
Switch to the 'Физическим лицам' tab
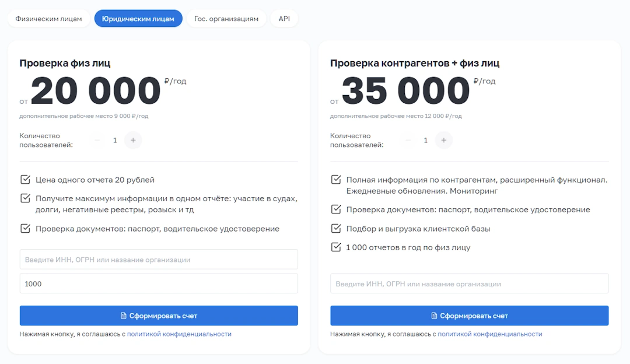[49, 18]
